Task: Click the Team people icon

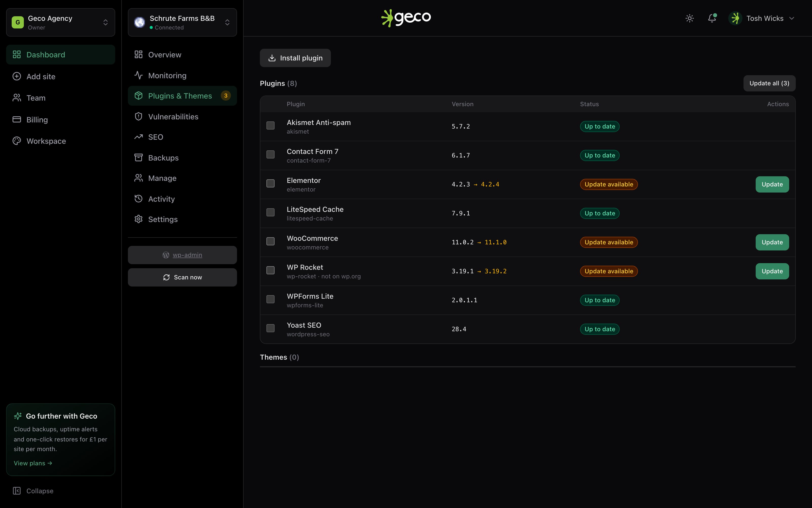Action: coord(17,98)
